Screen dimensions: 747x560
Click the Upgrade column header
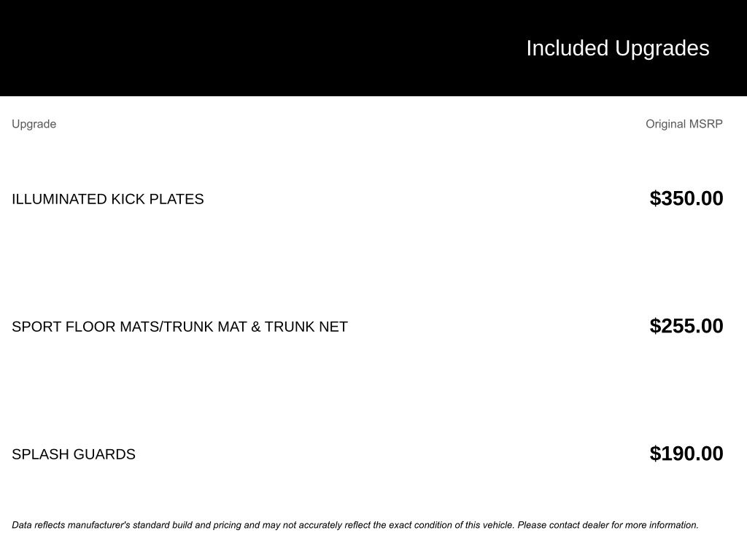(x=34, y=124)
